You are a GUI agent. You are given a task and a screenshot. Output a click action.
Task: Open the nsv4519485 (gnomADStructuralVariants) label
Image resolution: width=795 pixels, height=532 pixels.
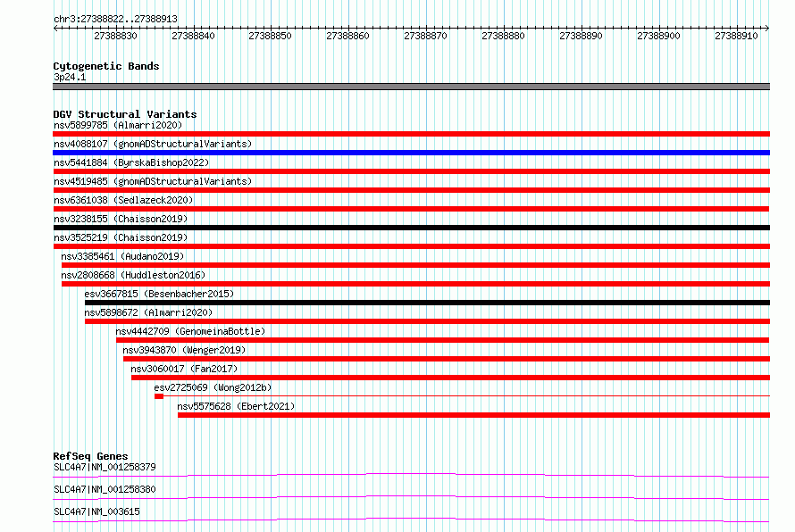[153, 181]
